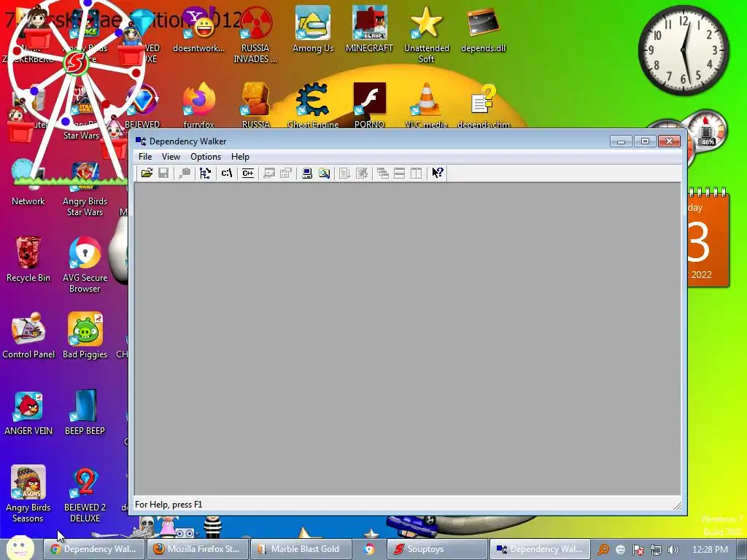Click the analog clock desktop gadget
The width and height of the screenshot is (747, 560).
[x=684, y=50]
